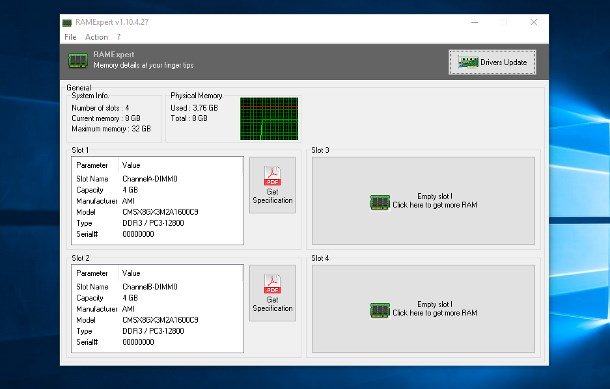
Task: Click the Drivers Update button
Action: pos(492,62)
